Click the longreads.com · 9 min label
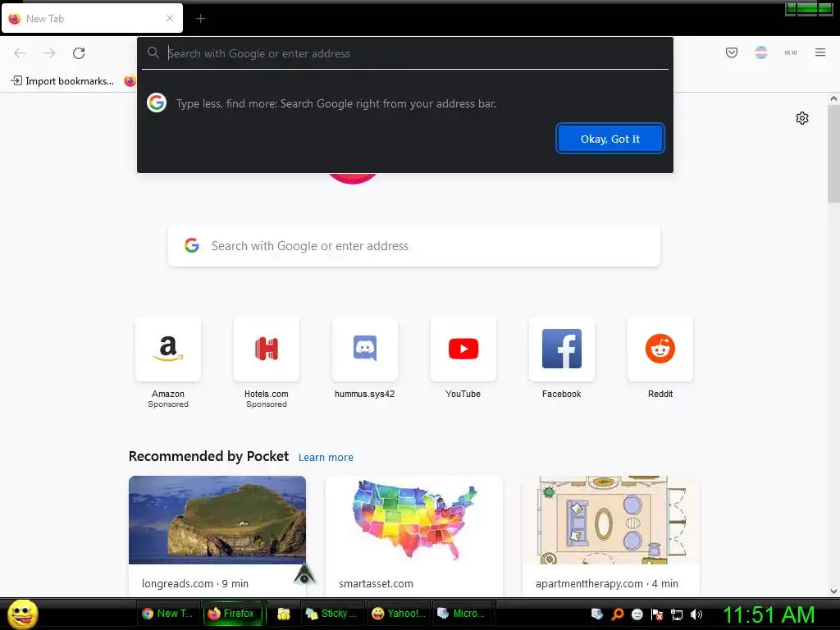This screenshot has height=630, width=840. point(195,583)
